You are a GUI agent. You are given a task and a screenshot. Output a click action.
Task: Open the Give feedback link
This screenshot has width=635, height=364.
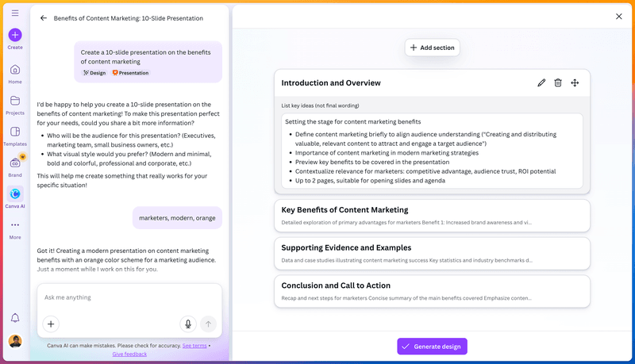pos(129,354)
